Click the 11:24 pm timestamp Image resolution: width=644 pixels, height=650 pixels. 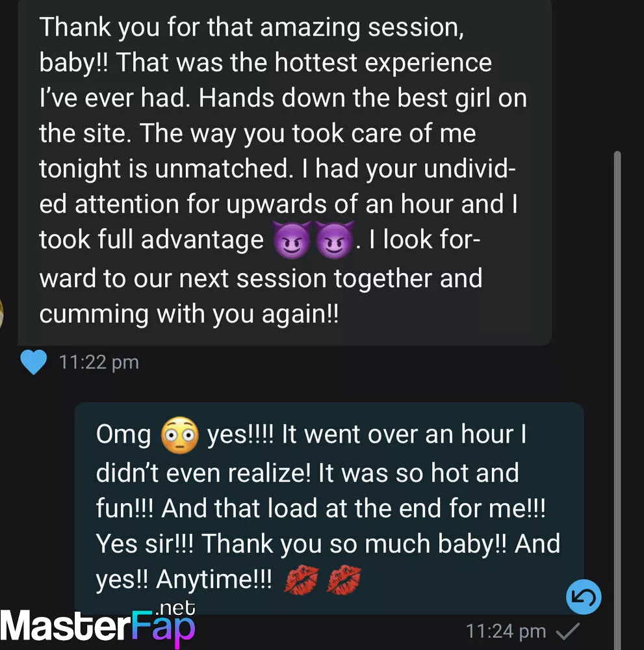click(x=506, y=631)
